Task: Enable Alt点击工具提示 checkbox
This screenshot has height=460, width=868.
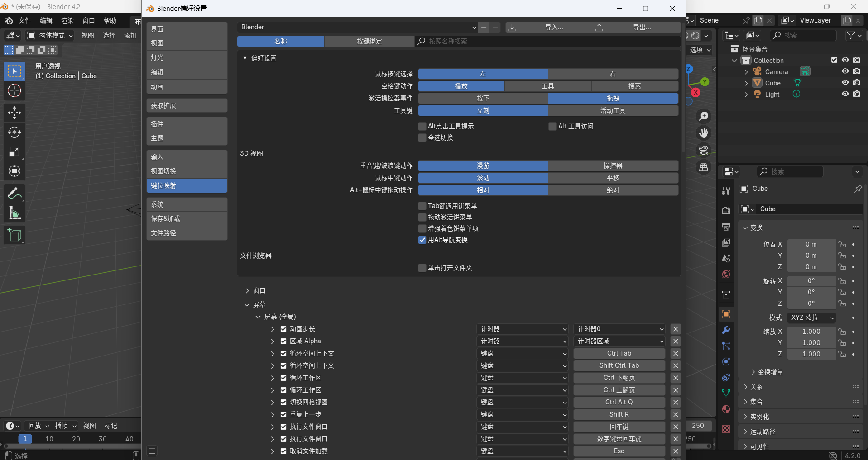Action: tap(422, 126)
